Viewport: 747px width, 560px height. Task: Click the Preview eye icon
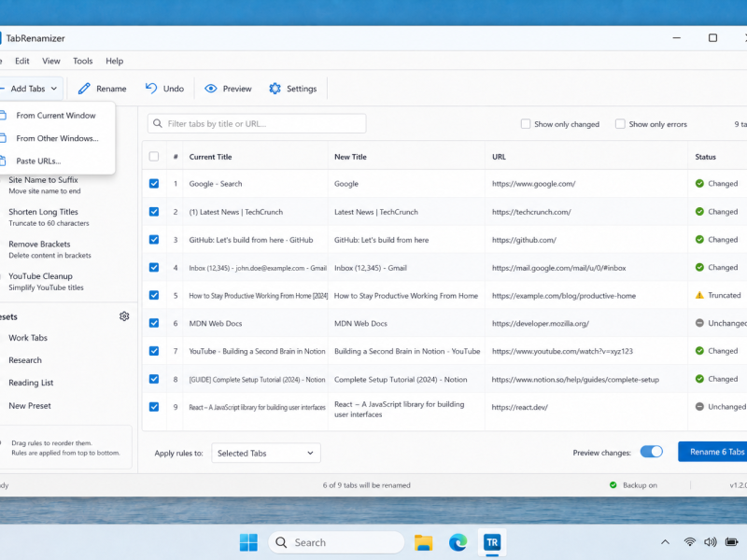211,89
